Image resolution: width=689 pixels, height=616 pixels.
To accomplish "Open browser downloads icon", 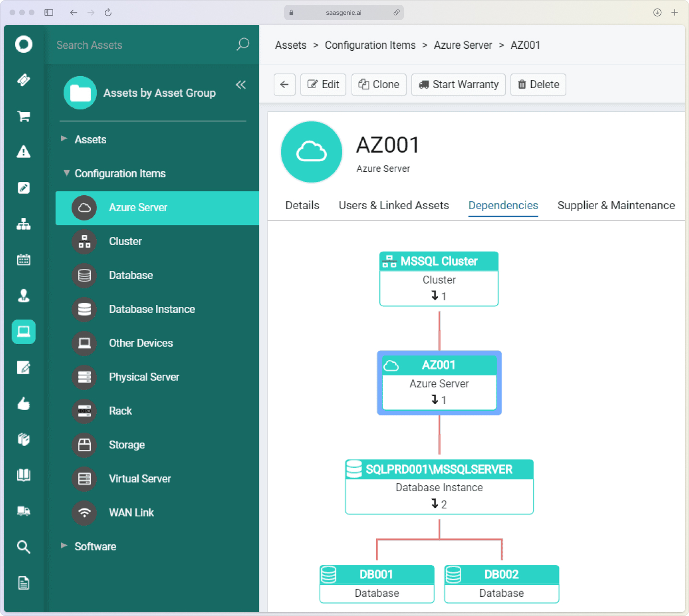I will [657, 12].
